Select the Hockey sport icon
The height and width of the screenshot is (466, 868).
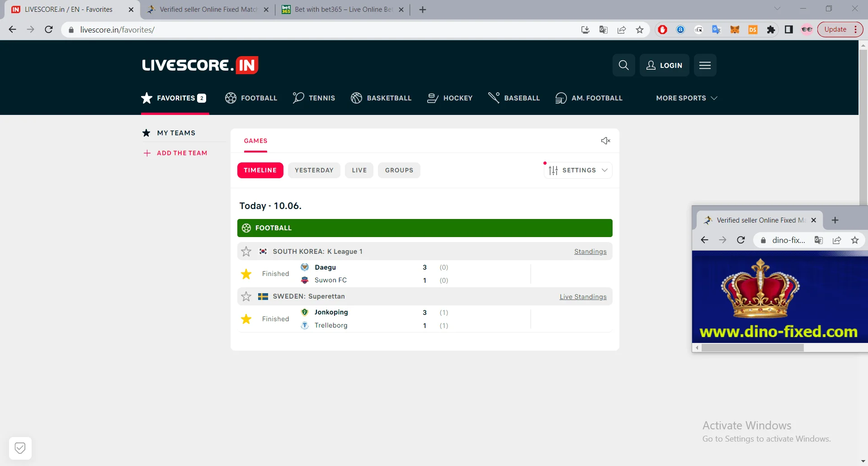[x=433, y=98]
